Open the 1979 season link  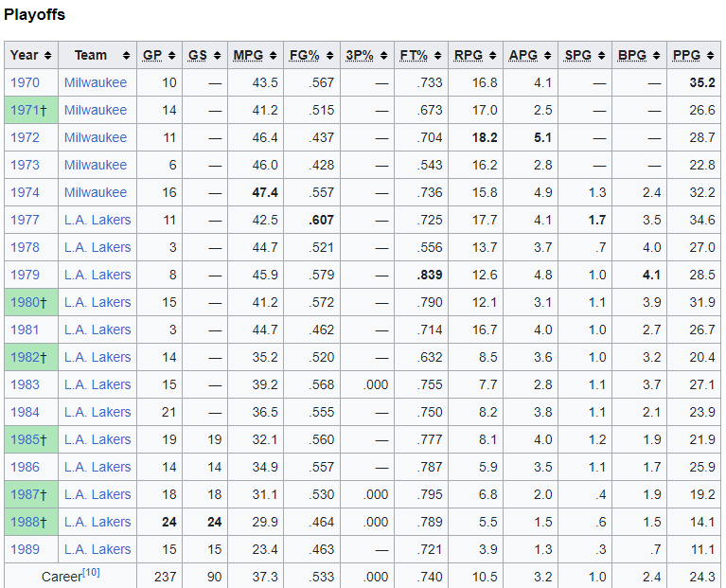coord(25,275)
